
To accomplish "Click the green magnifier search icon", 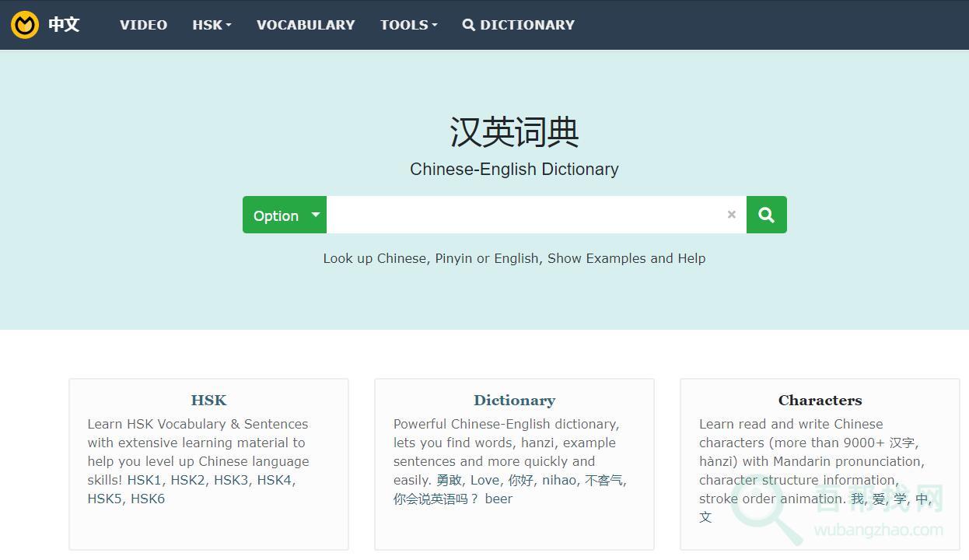I will pyautogui.click(x=766, y=215).
